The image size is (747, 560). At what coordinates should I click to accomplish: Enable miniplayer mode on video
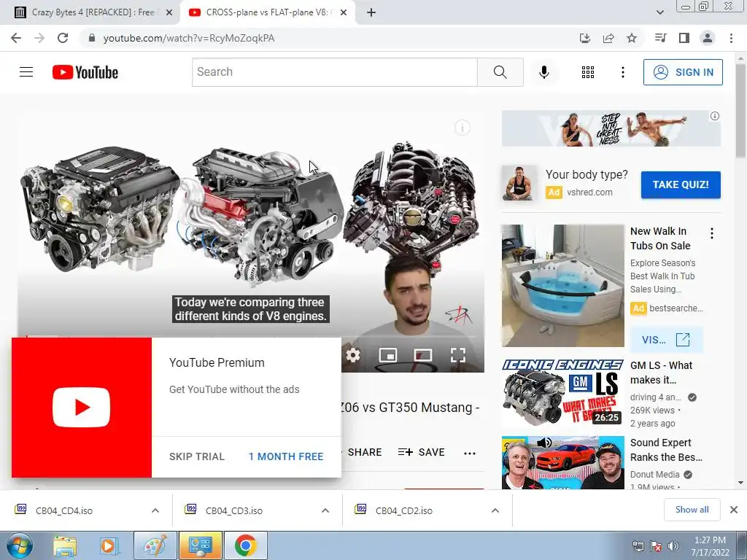pos(388,355)
